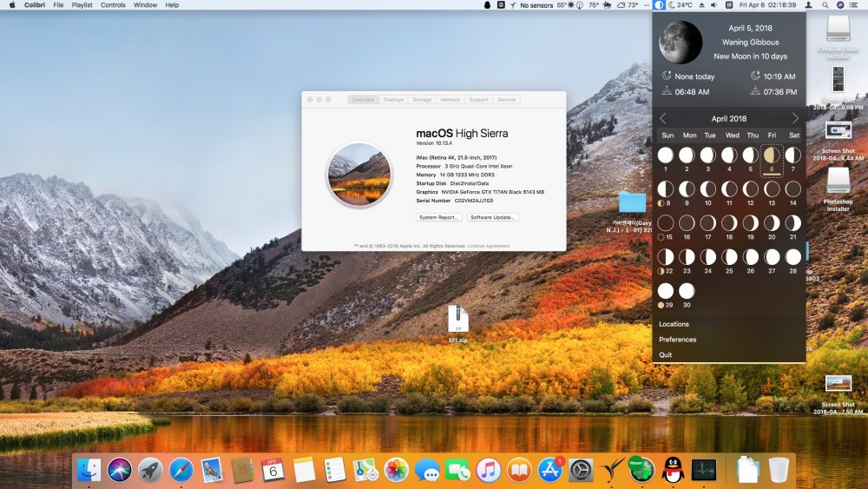Click the 24°C temperature in menu bar
Screen dimensions: 868x489
tap(681, 5)
